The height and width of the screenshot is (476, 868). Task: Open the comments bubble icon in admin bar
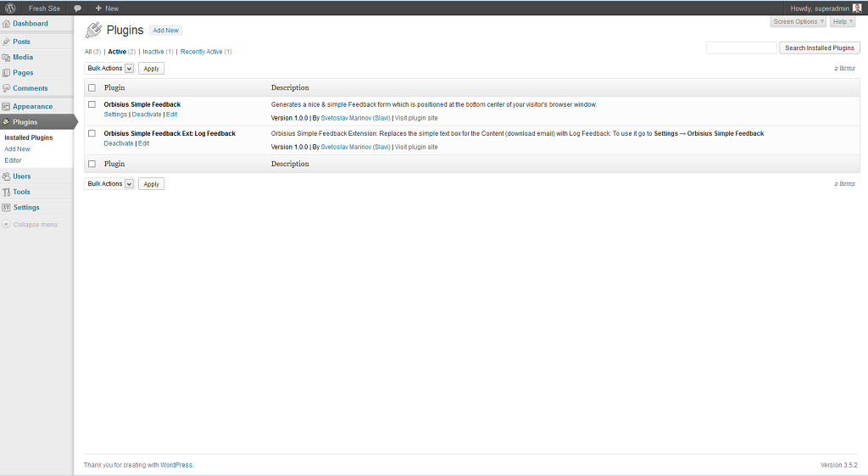pyautogui.click(x=77, y=8)
